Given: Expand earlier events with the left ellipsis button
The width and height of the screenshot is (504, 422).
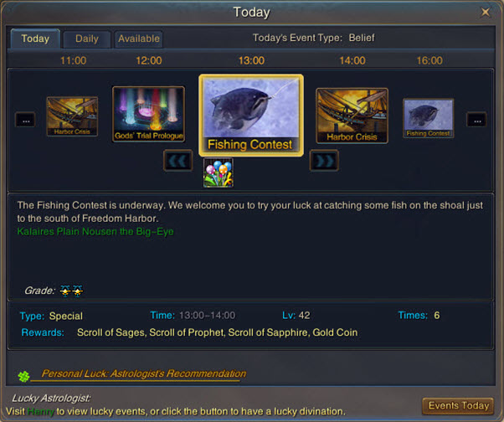Looking at the screenshot, I should [x=25, y=120].
